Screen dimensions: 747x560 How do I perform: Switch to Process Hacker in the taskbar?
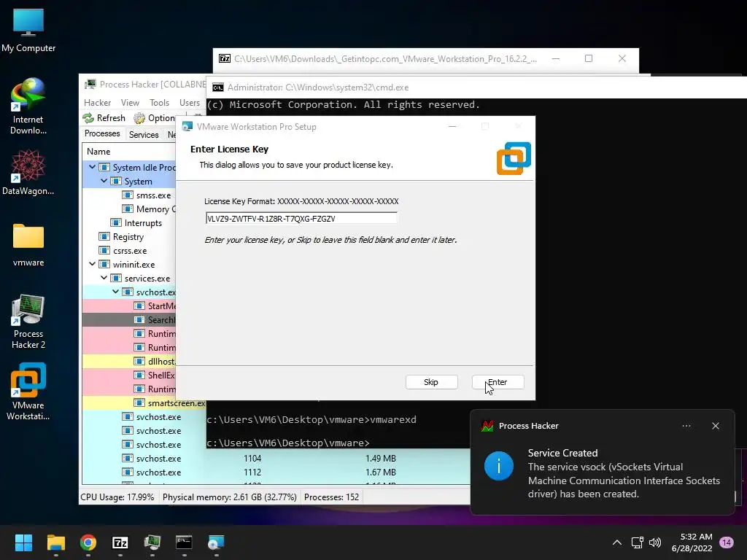[152, 542]
